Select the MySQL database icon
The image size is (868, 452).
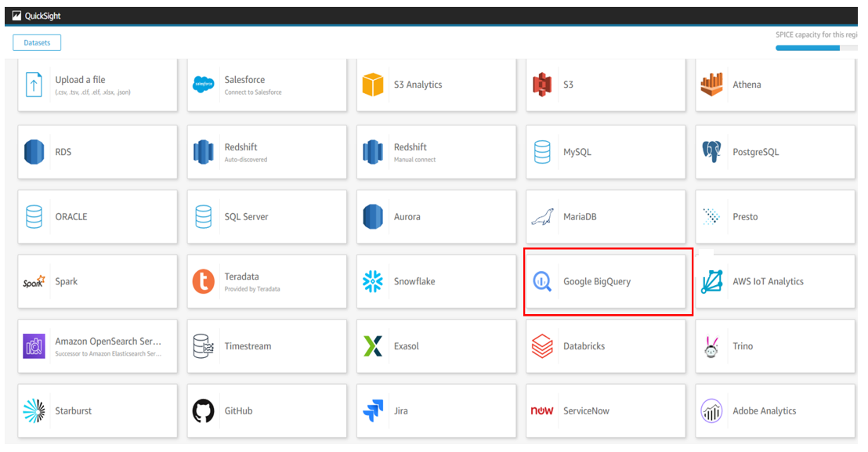point(542,152)
